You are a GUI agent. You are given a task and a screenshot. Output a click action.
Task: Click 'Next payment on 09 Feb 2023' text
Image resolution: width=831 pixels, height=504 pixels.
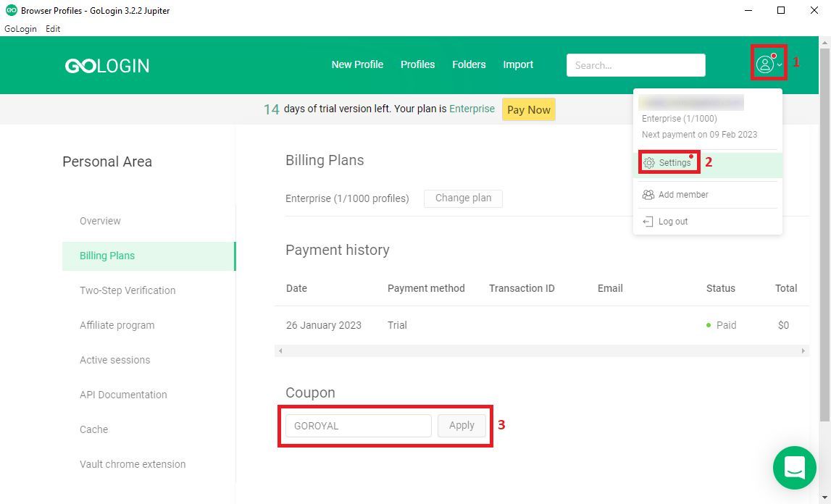(x=700, y=135)
